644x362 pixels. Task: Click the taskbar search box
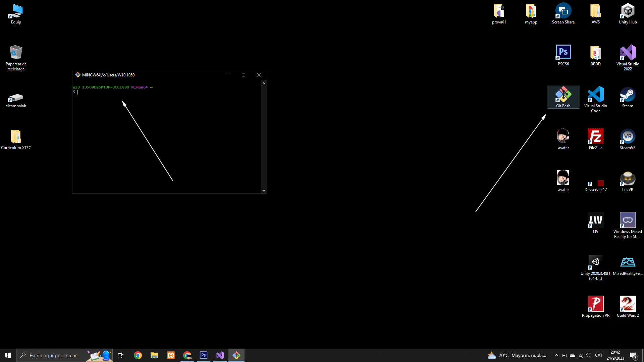pos(54,355)
